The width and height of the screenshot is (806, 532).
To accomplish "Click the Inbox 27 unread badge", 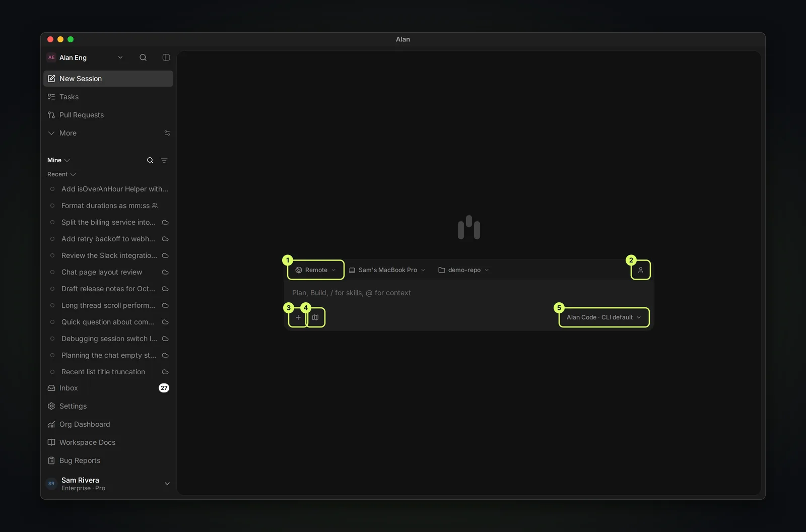I will click(164, 388).
